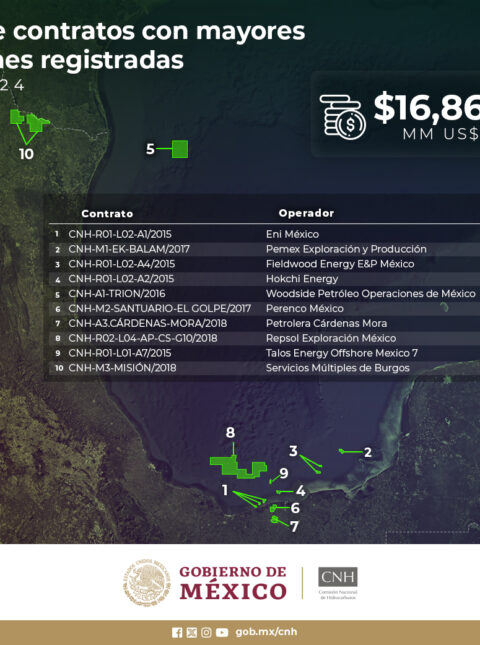Click the Contrato column header
Viewport: 480px width, 645px height.
107,213
